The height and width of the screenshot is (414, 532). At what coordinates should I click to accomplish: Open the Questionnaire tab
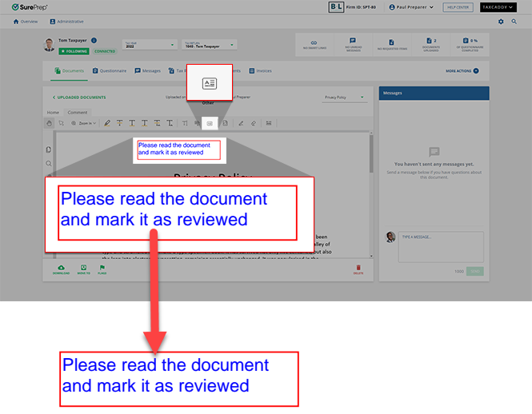(x=110, y=71)
